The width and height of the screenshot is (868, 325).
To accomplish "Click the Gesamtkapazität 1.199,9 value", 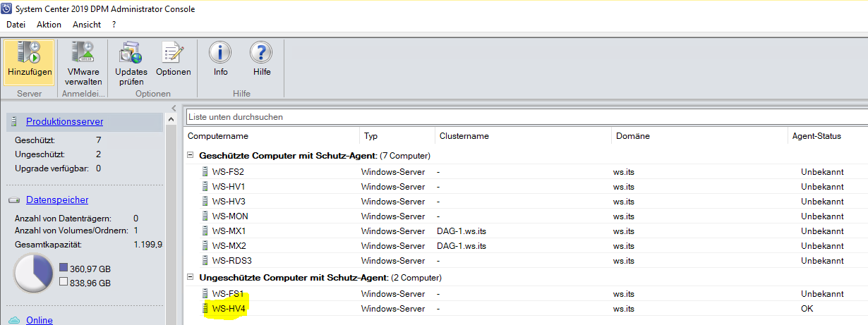I will [148, 244].
